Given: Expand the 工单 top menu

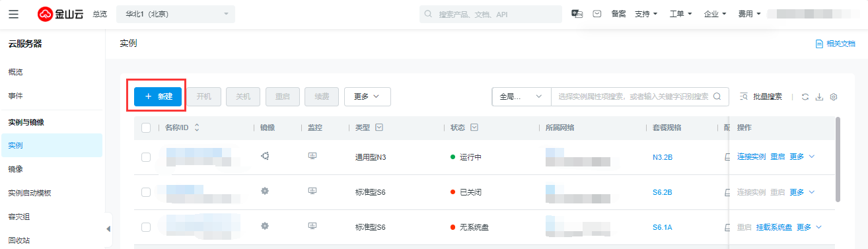Looking at the screenshot, I should pyautogui.click(x=681, y=14).
